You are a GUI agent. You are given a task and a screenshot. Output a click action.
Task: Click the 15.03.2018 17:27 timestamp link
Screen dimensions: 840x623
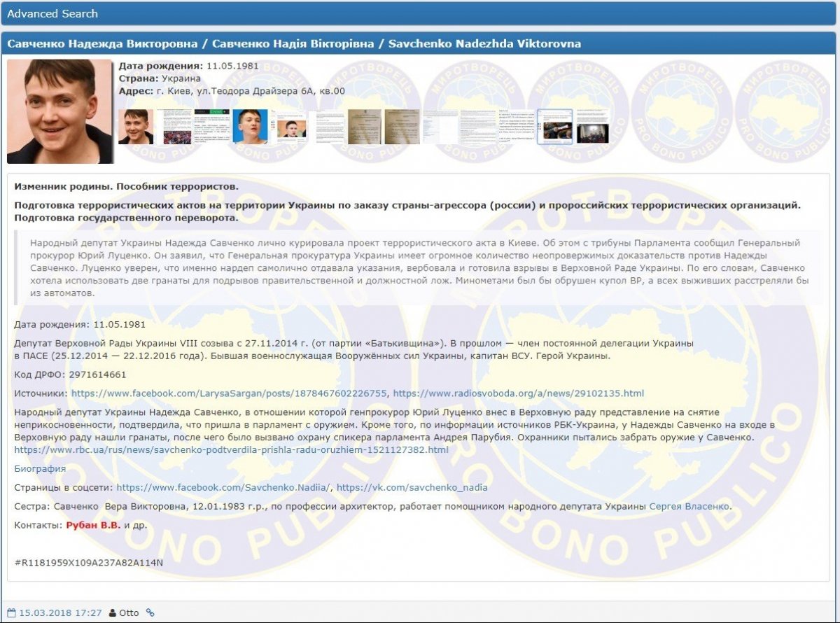[x=60, y=612]
